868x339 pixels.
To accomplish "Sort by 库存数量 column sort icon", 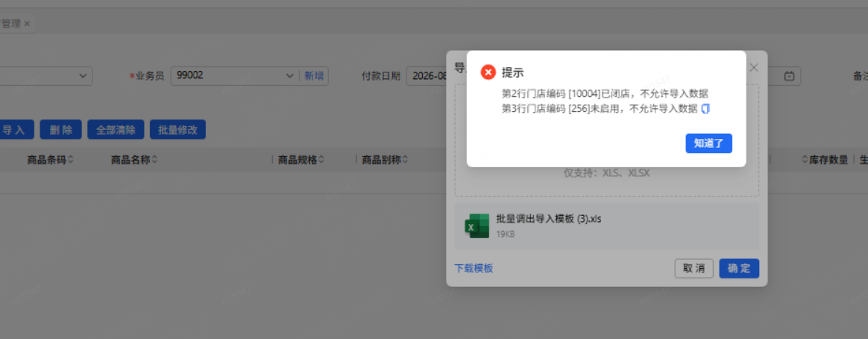I will (805, 160).
